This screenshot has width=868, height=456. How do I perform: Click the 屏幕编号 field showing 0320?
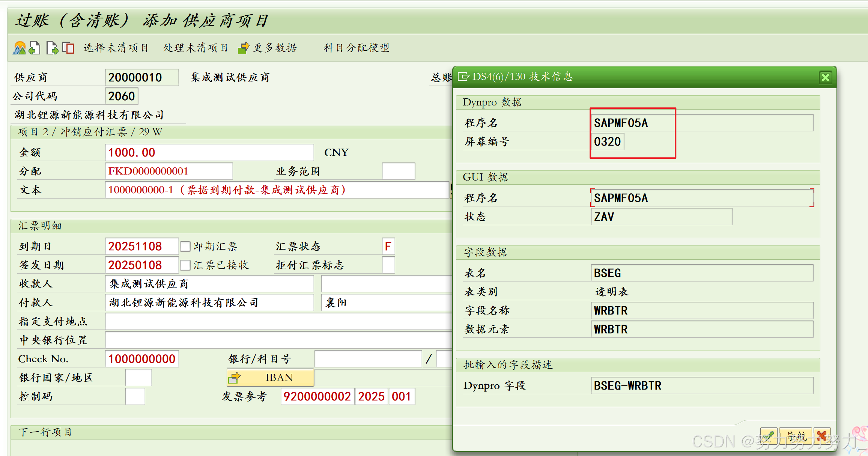point(607,142)
